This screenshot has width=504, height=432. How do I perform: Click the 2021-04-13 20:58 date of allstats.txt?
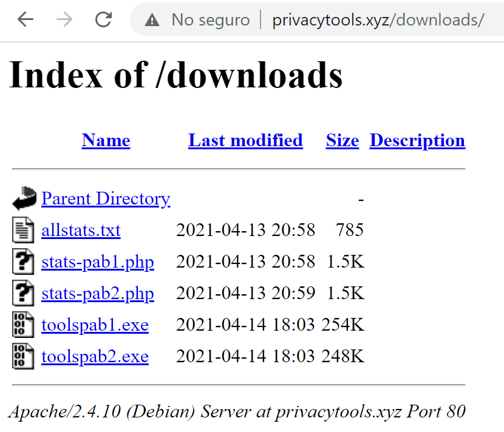[245, 230]
